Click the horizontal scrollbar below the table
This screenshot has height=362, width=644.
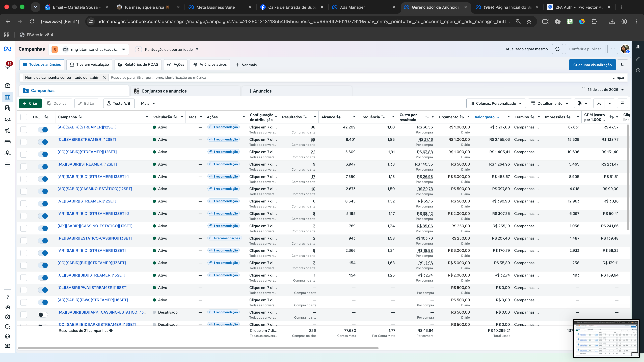[x=198, y=348]
